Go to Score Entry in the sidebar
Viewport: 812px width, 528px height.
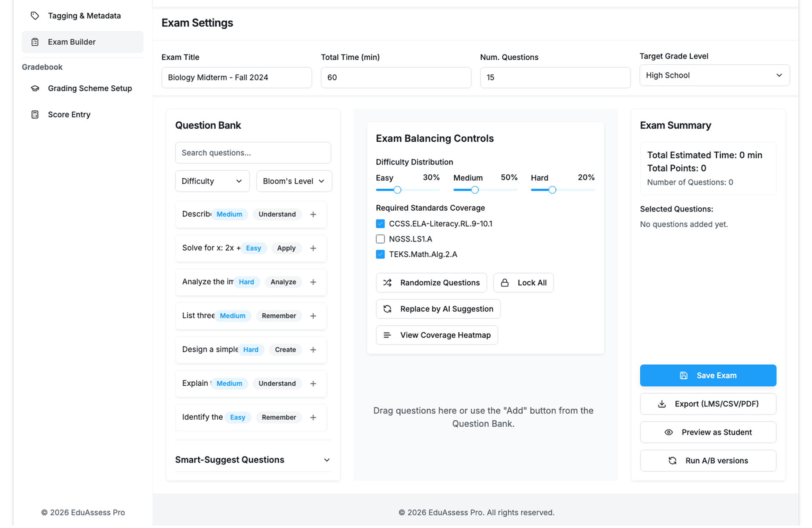click(69, 115)
